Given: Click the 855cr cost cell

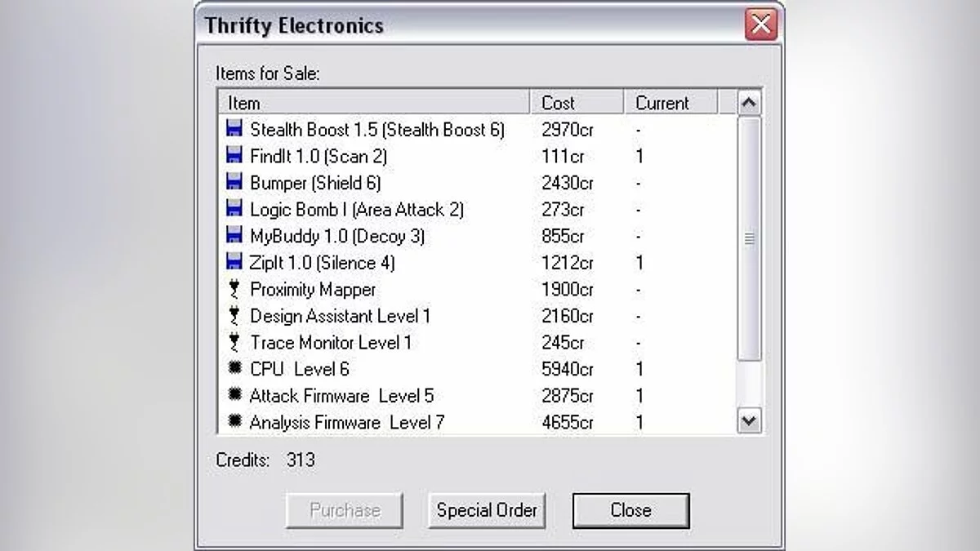Looking at the screenshot, I should pyautogui.click(x=563, y=236).
